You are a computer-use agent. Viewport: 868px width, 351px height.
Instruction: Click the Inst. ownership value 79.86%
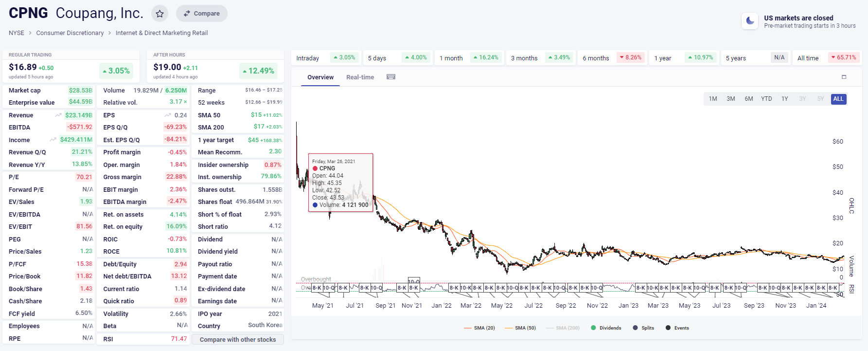point(271,176)
